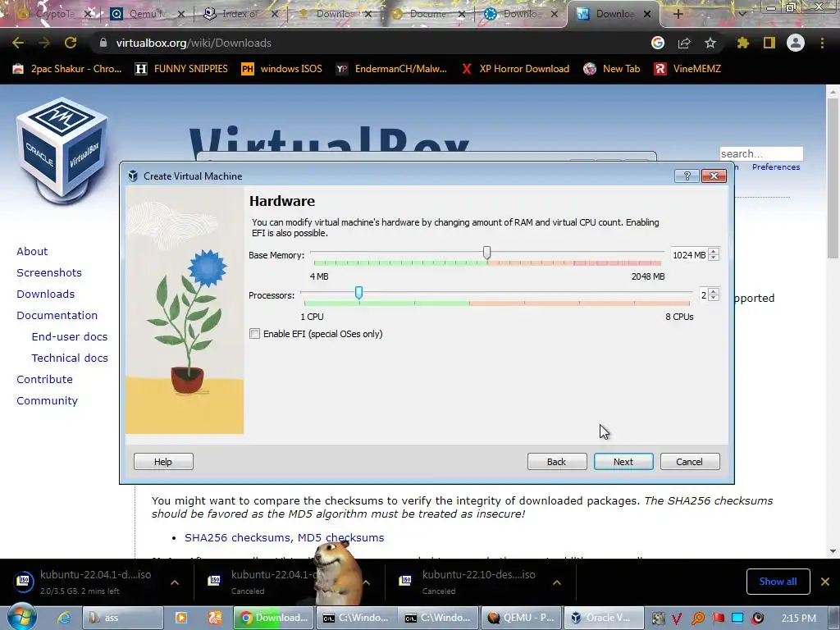Image resolution: width=840 pixels, height=630 pixels.
Task: Click Next in Create Virtual Machine dialog
Action: (x=623, y=461)
